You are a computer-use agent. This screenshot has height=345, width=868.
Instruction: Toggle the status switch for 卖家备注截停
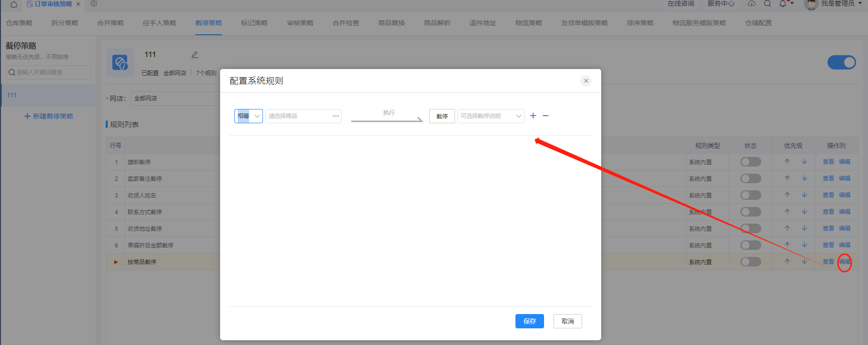pos(751,178)
